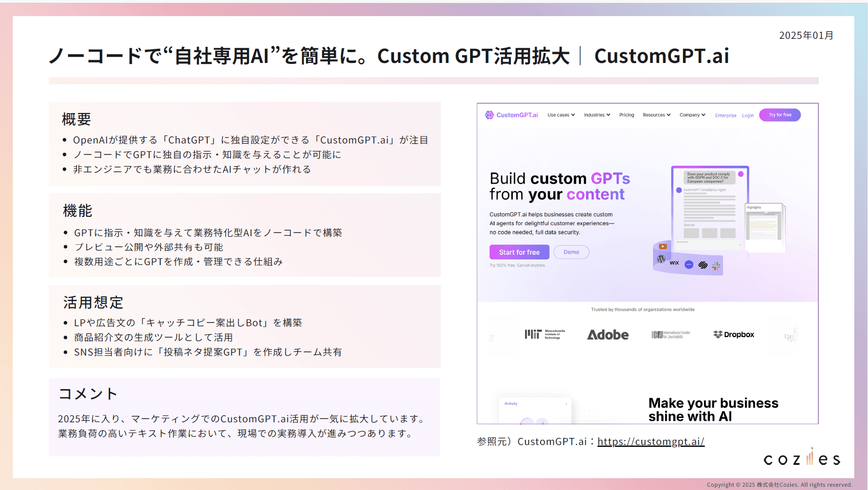868x490 pixels.
Task: Click the copyright 株式会社Cozies footer text
Action: pos(779,485)
